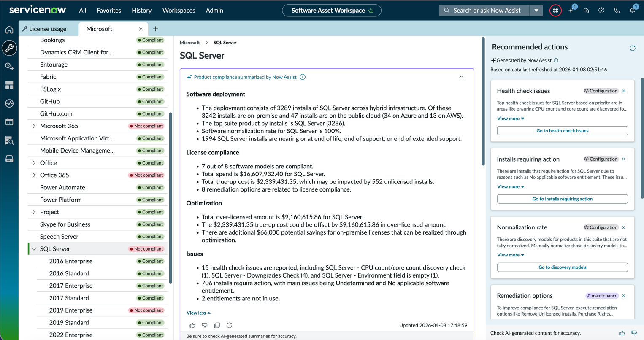Viewport: 644px width, 340px height.
Task: Click Go to health check issues button
Action: pyautogui.click(x=562, y=131)
